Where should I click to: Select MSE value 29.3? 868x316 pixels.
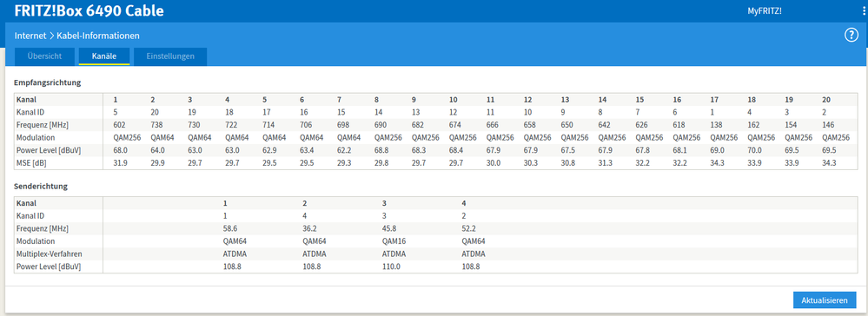(344, 162)
